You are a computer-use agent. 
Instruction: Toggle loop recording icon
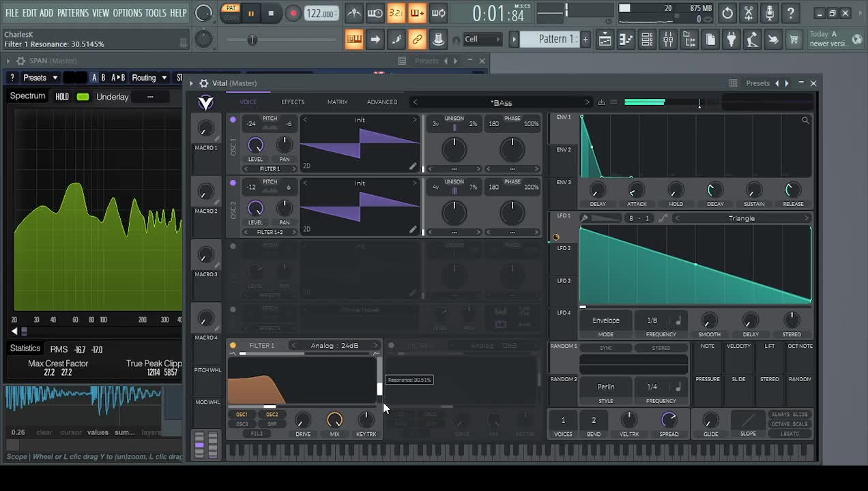tap(439, 13)
